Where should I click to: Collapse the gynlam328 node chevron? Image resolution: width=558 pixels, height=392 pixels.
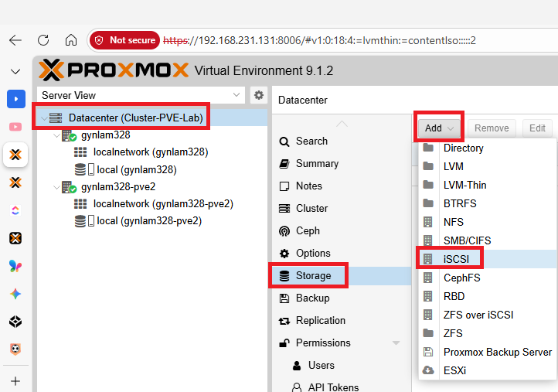point(56,135)
